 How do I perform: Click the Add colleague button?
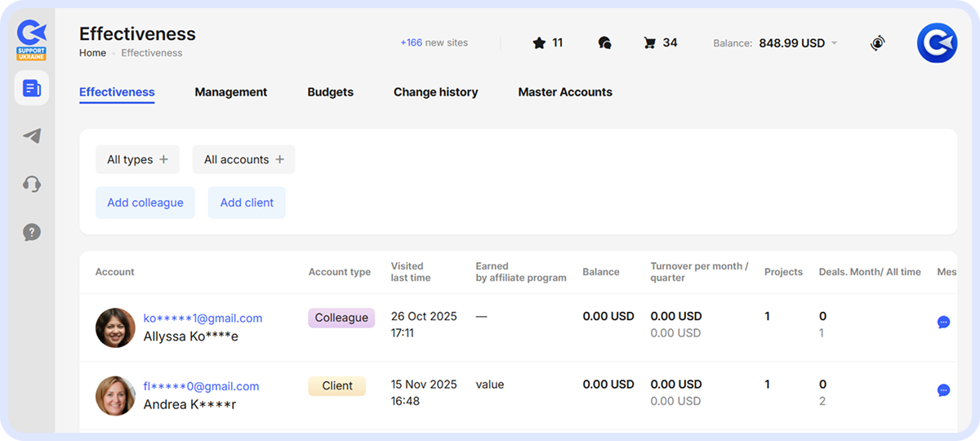click(x=145, y=203)
